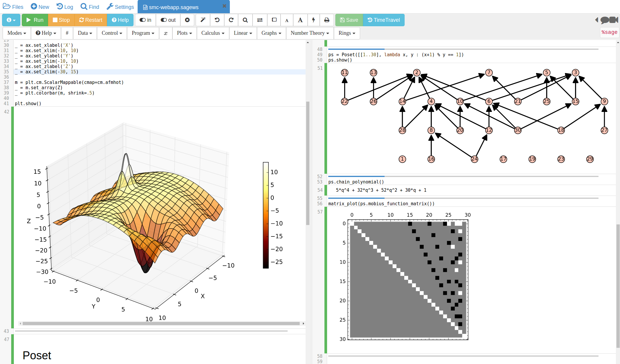Click the print icon
Image resolution: width=620 pixels, height=364 pixels.
(x=327, y=20)
